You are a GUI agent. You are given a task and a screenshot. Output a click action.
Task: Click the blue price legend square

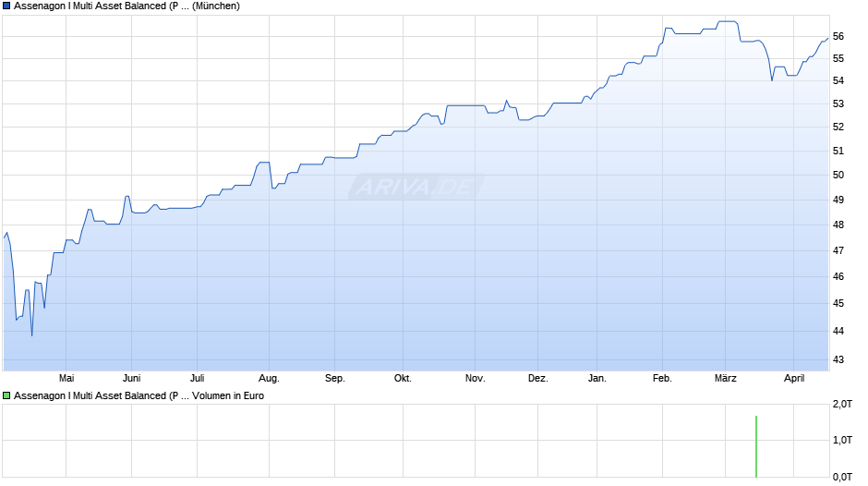tap(6, 6)
